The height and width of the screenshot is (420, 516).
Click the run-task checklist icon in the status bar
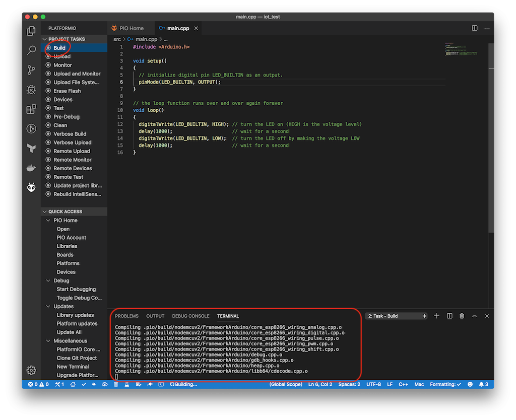(x=139, y=384)
